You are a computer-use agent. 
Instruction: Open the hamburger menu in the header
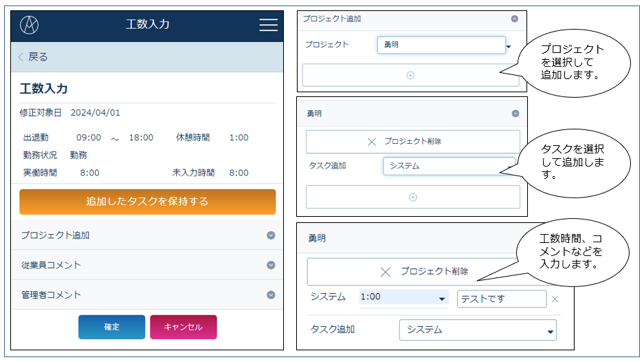(268, 25)
